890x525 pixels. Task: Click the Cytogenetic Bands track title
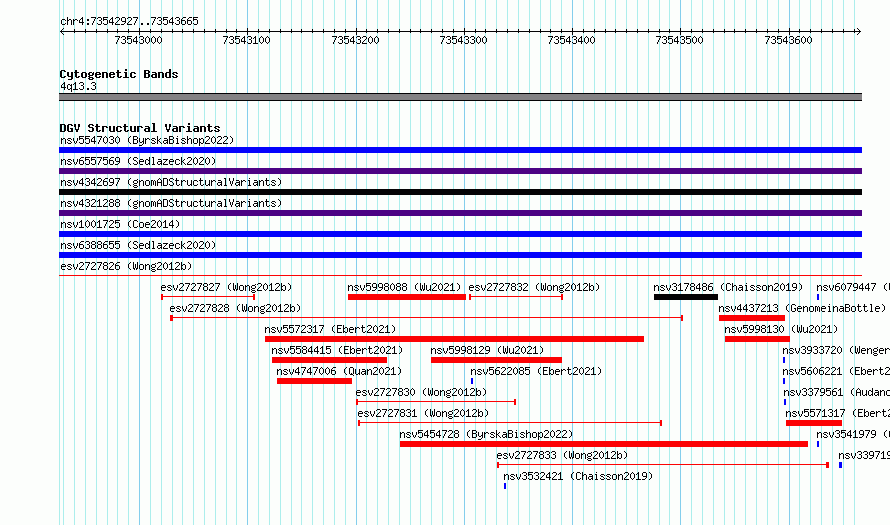tap(119, 74)
